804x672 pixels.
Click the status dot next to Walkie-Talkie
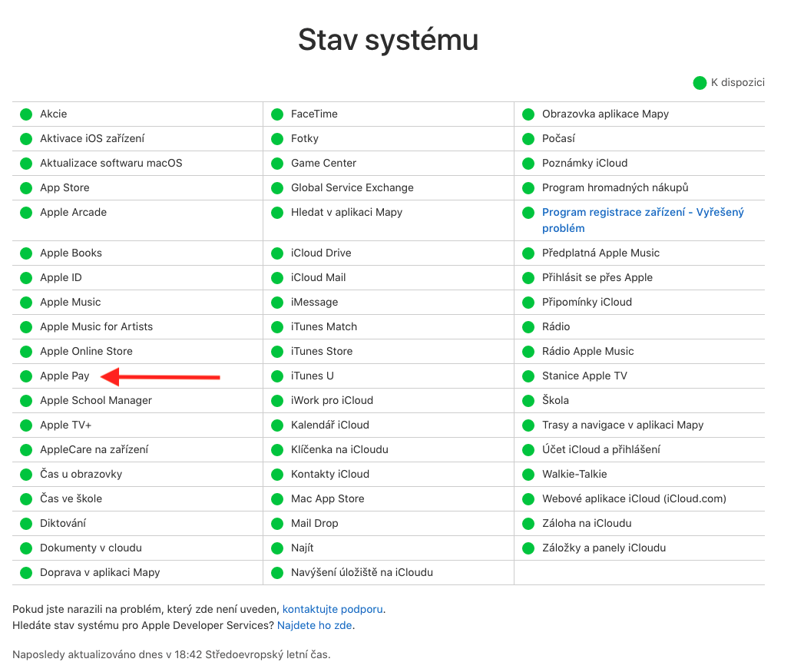pos(528,475)
